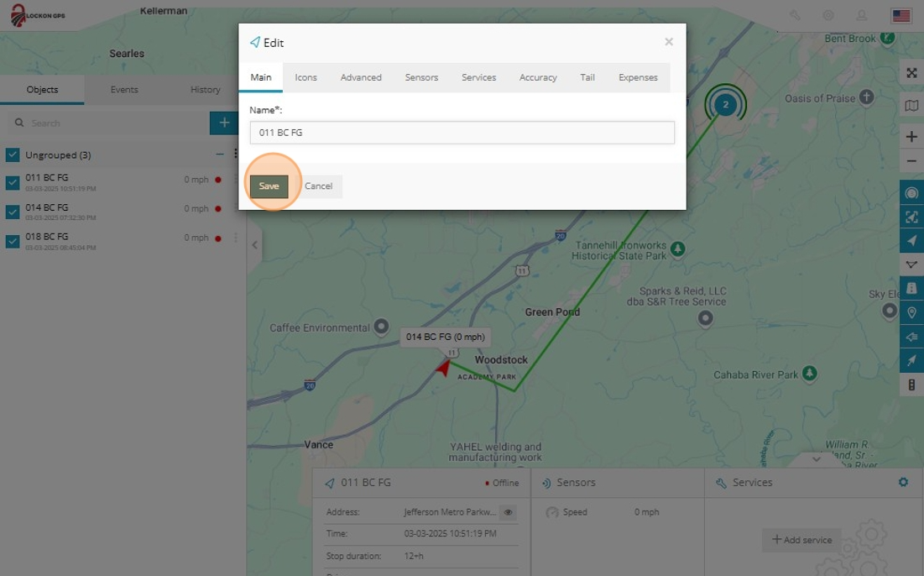Click the Save button
This screenshot has width=924, height=576.
tap(269, 186)
